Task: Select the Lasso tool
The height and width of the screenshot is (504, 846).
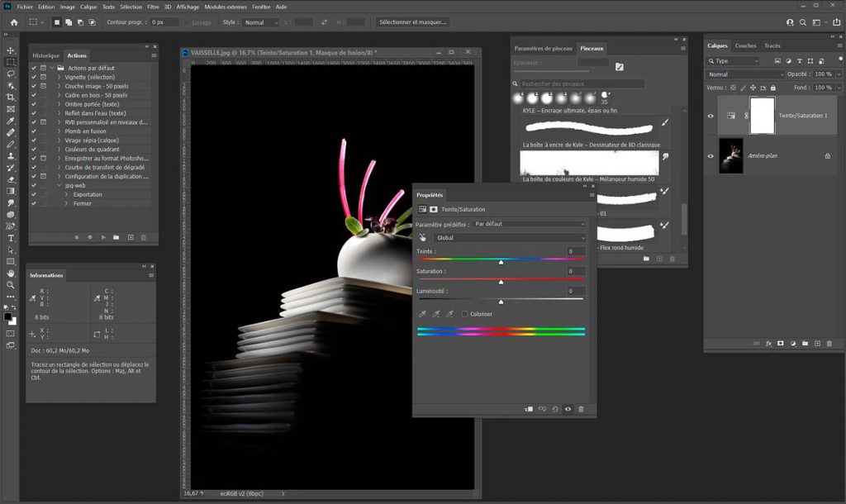Action: click(x=10, y=74)
